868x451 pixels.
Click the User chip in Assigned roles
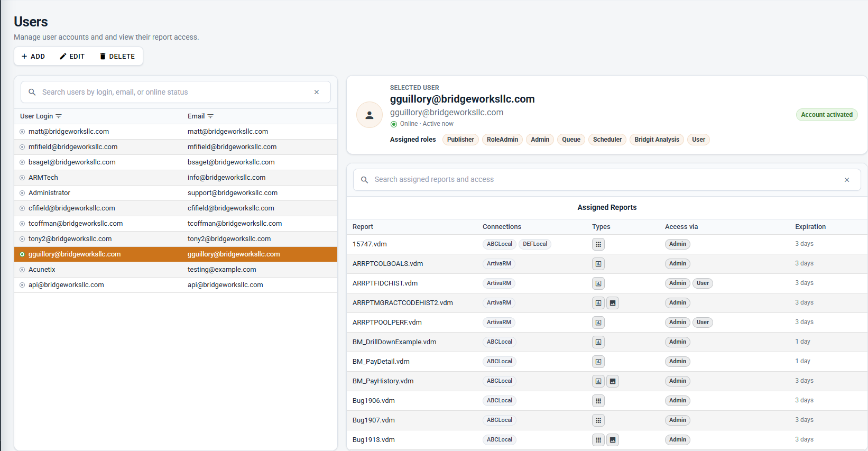tap(699, 140)
